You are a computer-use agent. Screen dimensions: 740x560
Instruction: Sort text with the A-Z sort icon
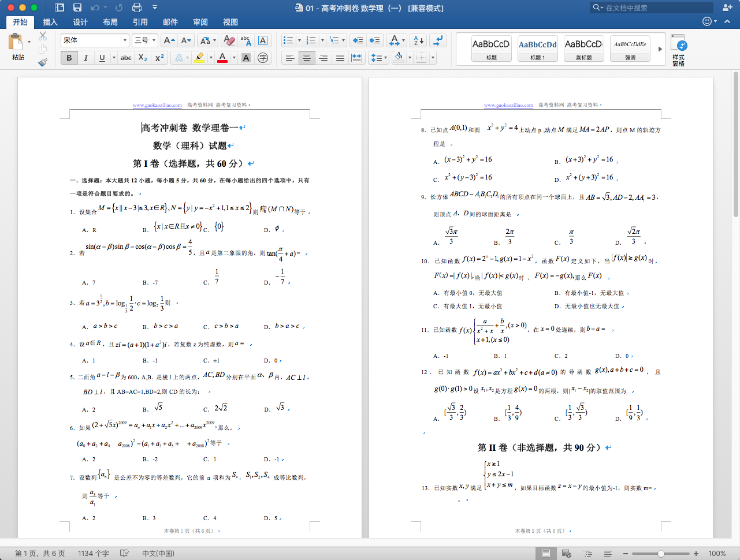coord(419,40)
